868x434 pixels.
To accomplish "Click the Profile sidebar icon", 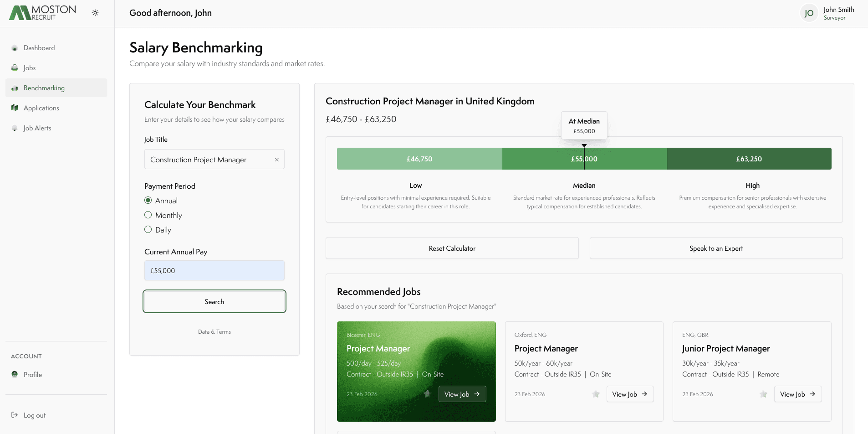I will (15, 374).
